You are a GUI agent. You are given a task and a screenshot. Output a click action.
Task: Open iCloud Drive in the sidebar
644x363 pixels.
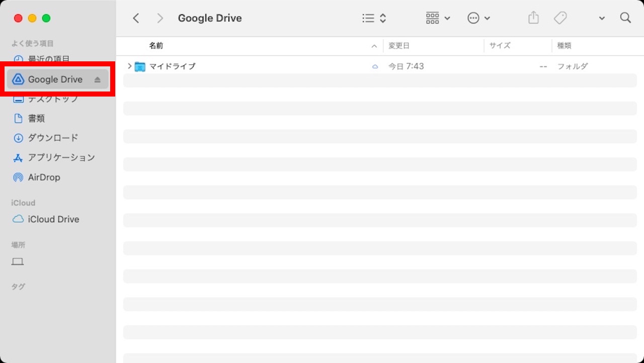tap(46, 219)
